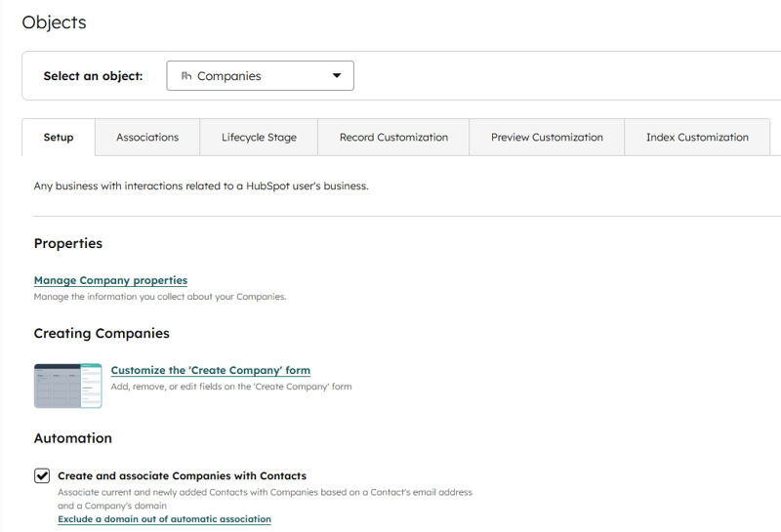Switch to the Associations tab
This screenshot has height=532, width=781.
pos(147,138)
